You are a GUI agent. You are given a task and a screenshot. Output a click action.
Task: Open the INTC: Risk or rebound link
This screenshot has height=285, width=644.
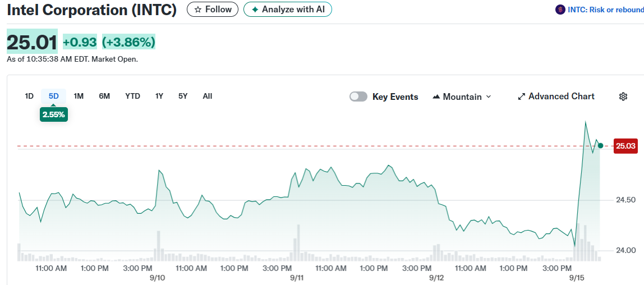(605, 10)
